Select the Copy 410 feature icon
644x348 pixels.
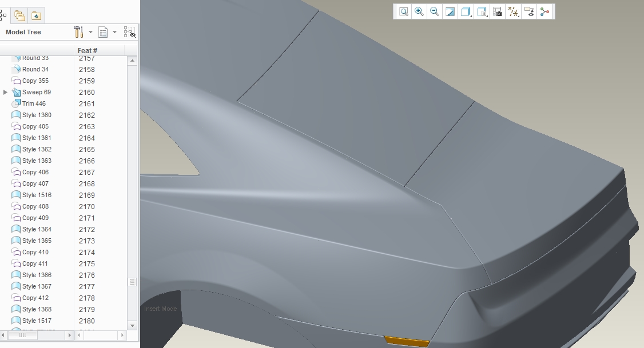click(16, 252)
